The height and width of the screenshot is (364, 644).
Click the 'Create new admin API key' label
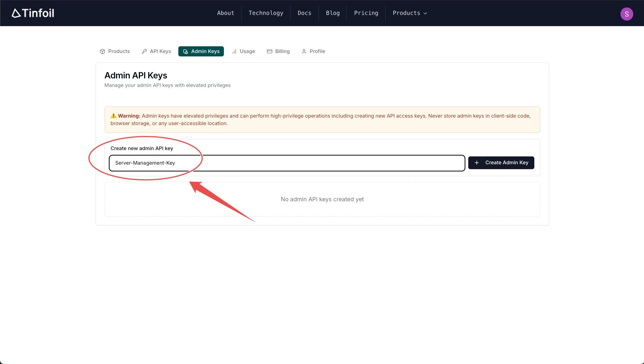[x=142, y=148]
